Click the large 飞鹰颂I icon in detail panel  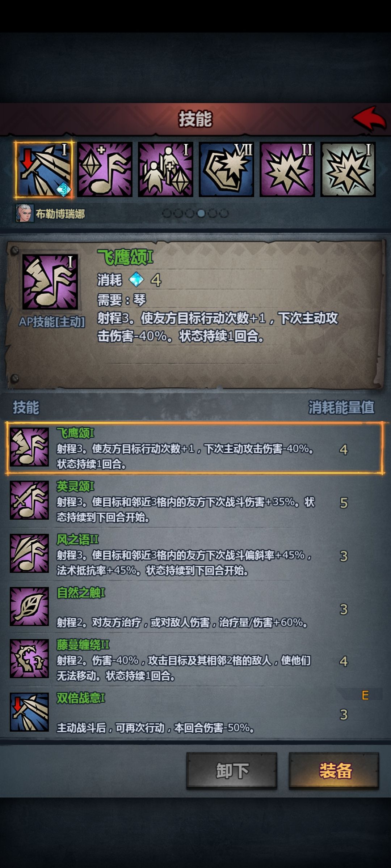[50, 282]
